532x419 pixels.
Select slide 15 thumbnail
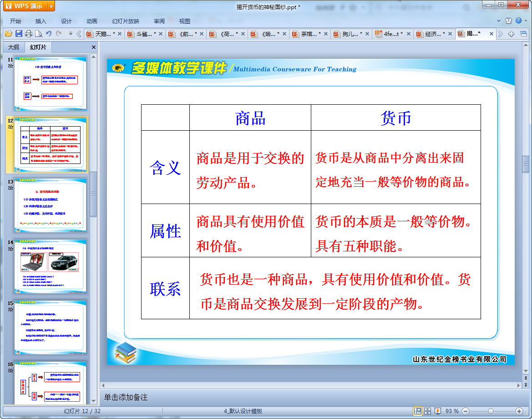[50, 327]
